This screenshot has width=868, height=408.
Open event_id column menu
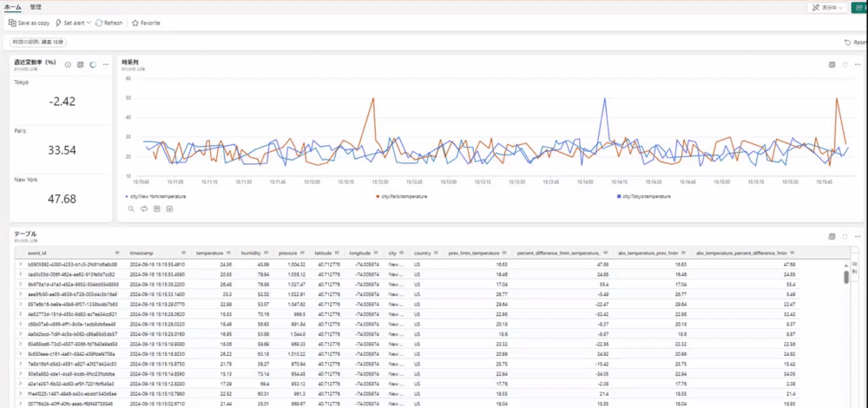pyautogui.click(x=117, y=253)
